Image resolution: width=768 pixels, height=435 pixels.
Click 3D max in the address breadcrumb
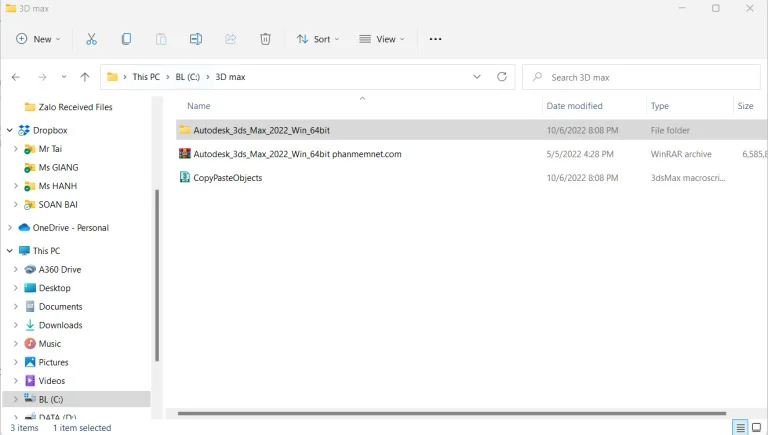[230, 77]
